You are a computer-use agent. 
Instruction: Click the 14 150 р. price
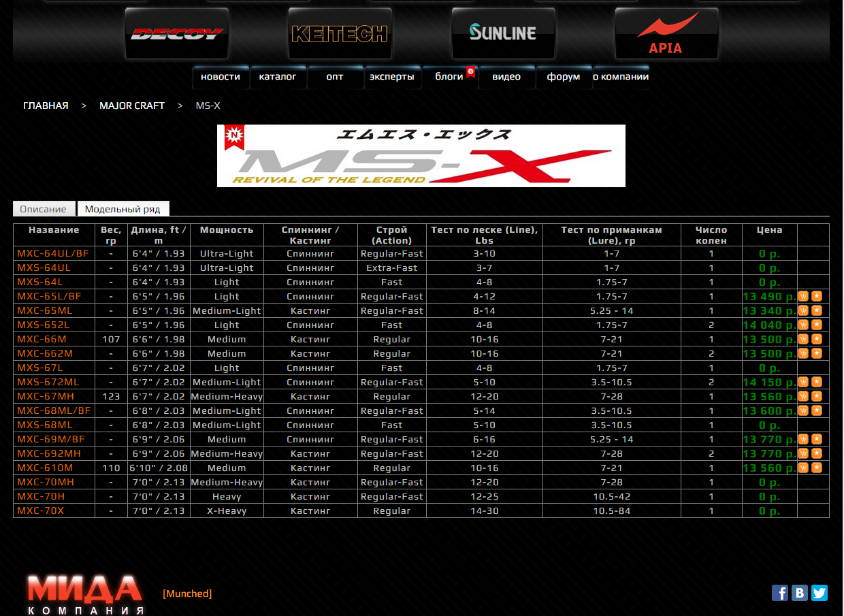coord(770,382)
